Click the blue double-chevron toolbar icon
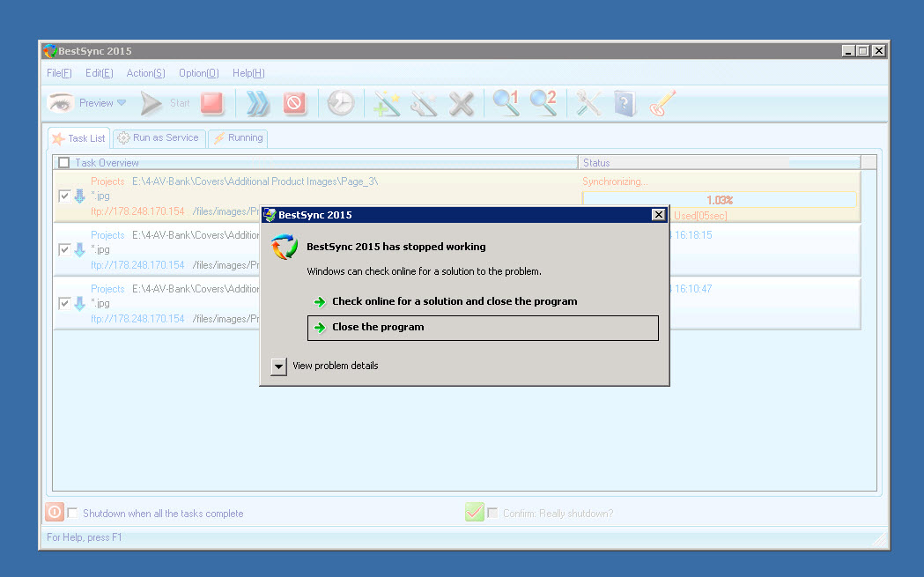This screenshot has width=924, height=577. (257, 103)
